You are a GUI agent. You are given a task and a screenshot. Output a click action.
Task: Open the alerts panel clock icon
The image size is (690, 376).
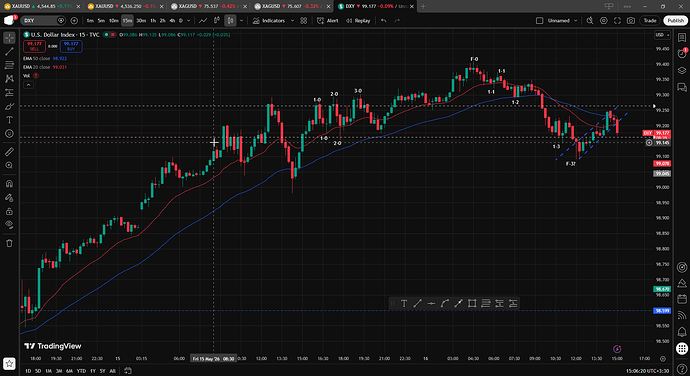(x=682, y=54)
